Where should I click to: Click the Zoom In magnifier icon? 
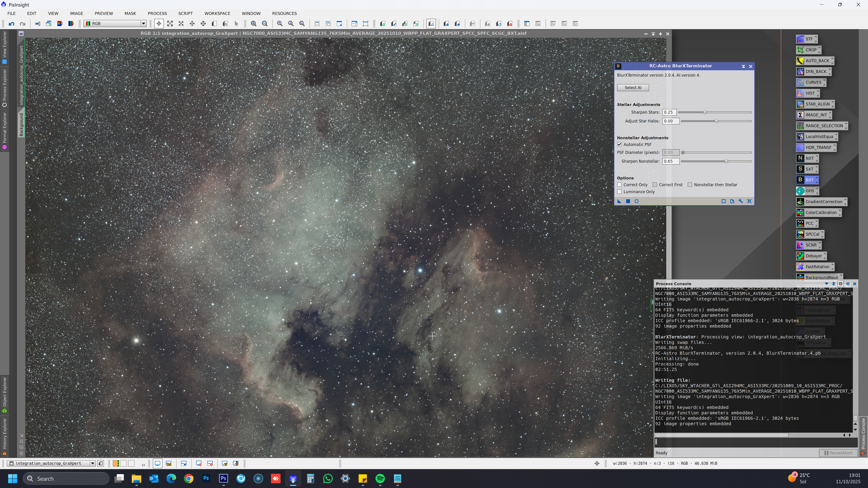tap(254, 23)
